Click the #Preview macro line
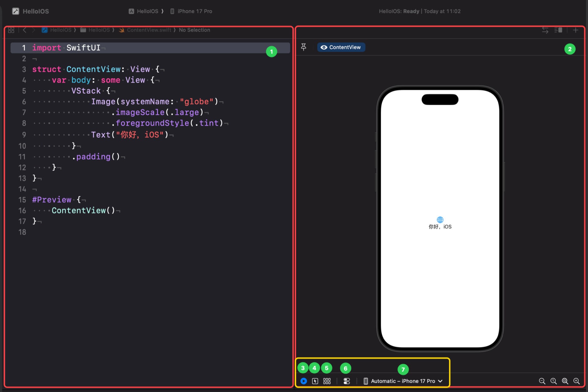The height and width of the screenshot is (392, 588). coord(57,200)
